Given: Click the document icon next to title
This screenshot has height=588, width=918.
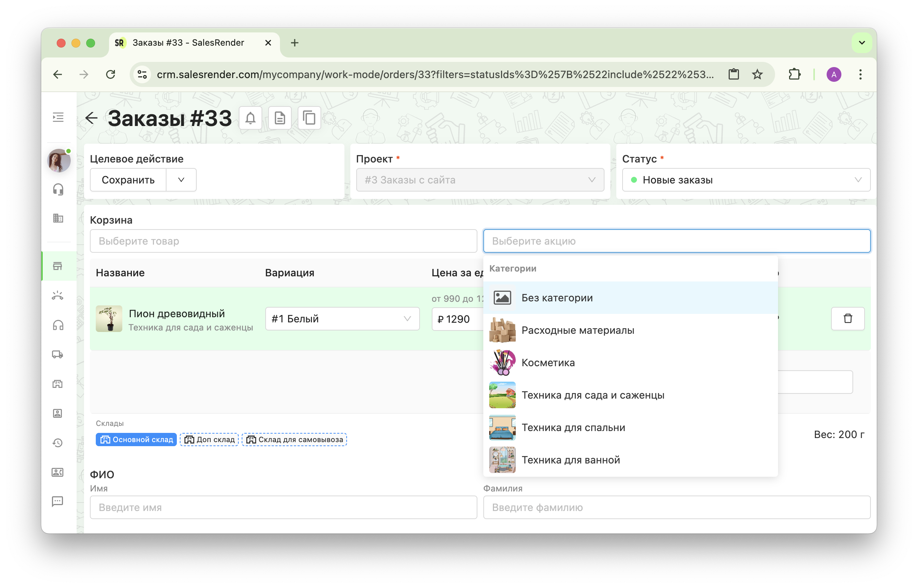Looking at the screenshot, I should click(280, 118).
